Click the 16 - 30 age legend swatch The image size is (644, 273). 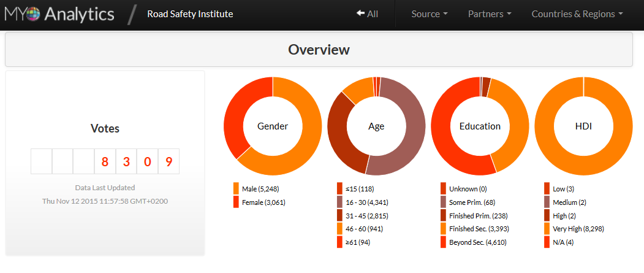pyautogui.click(x=339, y=202)
